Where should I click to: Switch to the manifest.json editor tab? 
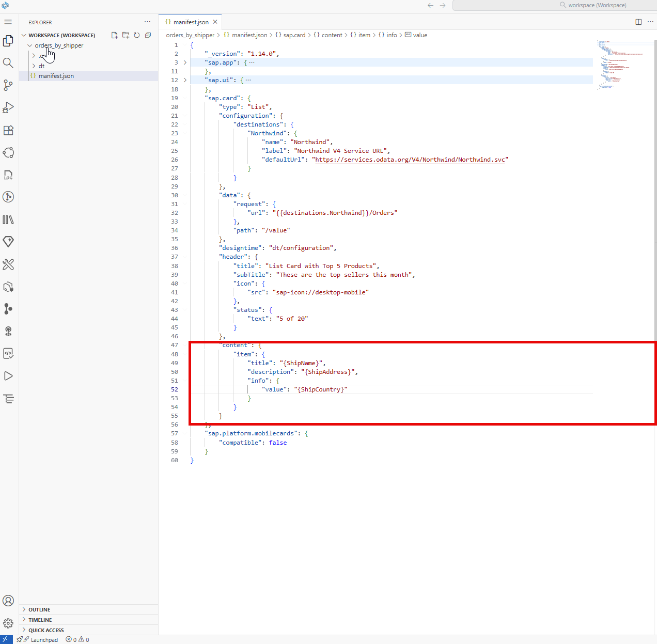[x=190, y=22]
